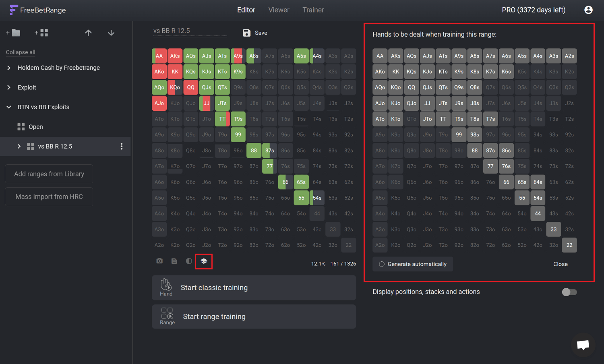This screenshot has height=364, width=604.
Task: Move item up with arrow icon
Action: tap(89, 33)
